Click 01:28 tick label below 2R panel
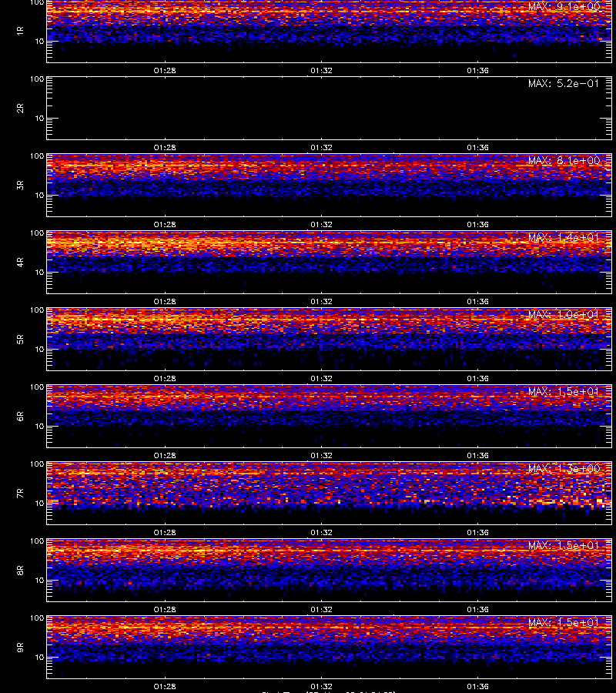 tap(165, 148)
